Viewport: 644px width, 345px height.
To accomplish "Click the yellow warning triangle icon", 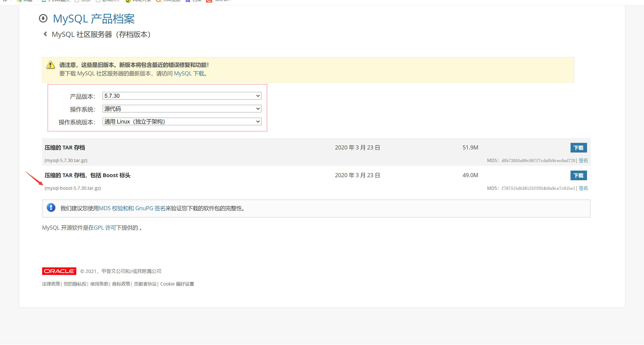I will [x=50, y=65].
